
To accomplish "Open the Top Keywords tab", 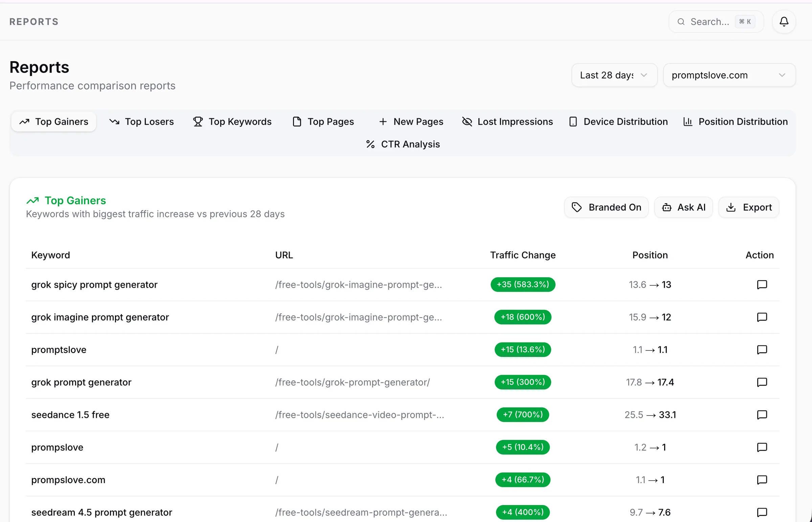I will (232, 121).
